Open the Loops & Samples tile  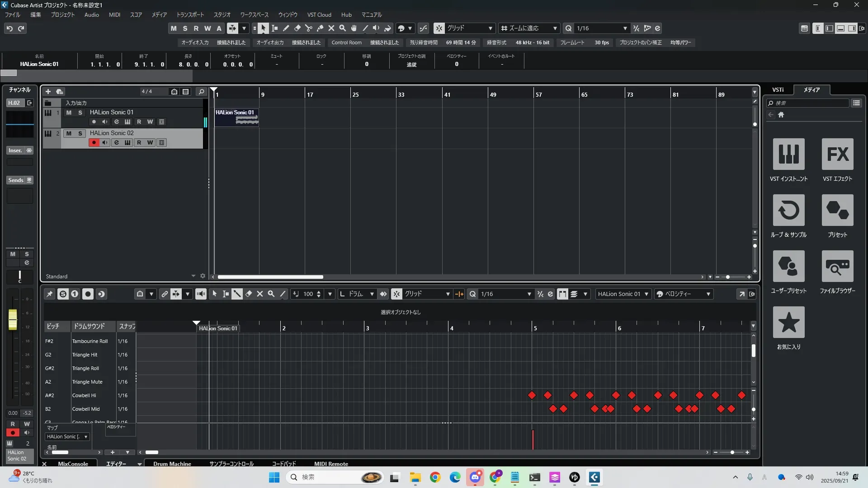click(x=788, y=210)
